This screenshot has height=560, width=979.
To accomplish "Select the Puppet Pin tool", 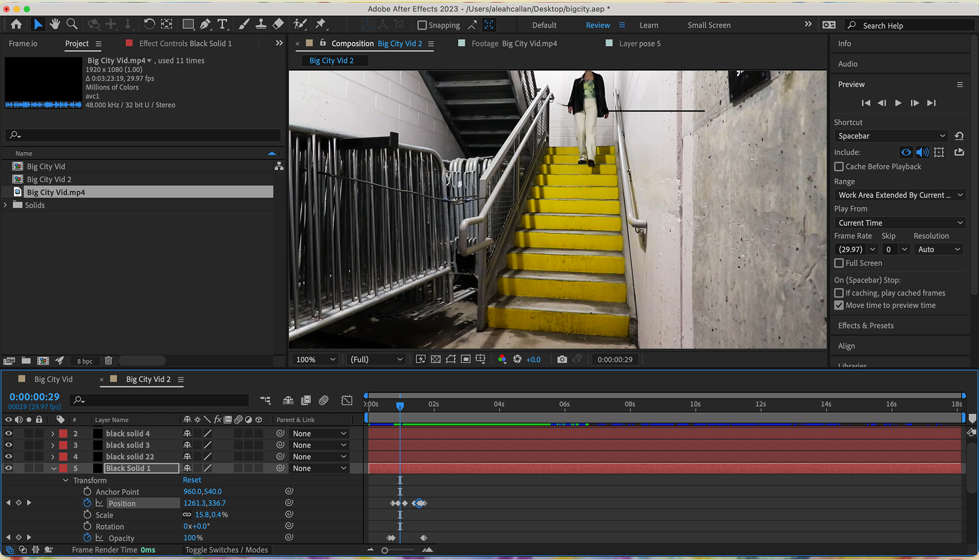I will tap(321, 24).
